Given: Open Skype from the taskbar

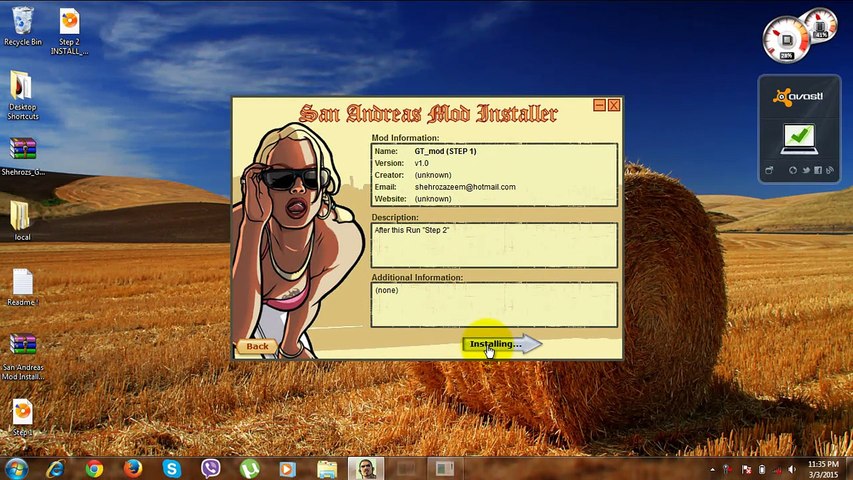Looking at the screenshot, I should [x=171, y=468].
